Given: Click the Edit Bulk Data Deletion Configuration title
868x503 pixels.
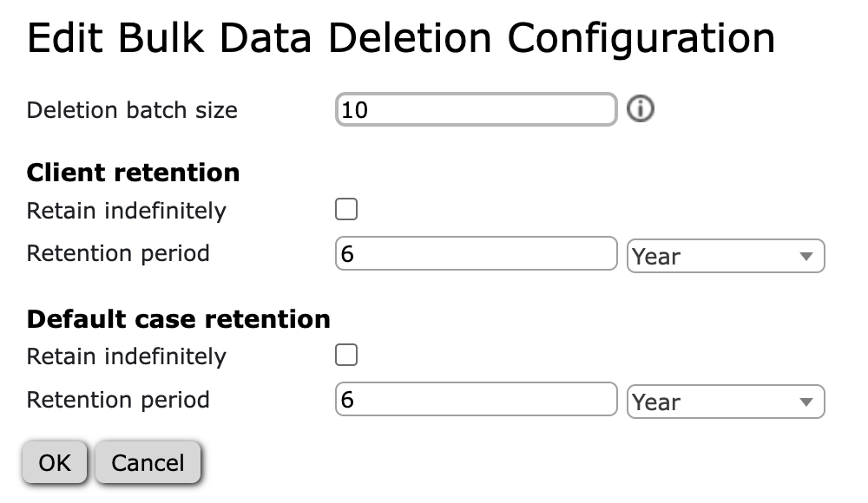Looking at the screenshot, I should pyautogui.click(x=401, y=37).
